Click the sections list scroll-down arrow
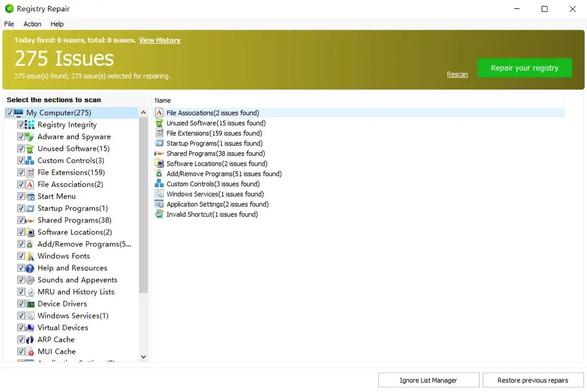The image size is (587, 392). [x=143, y=357]
